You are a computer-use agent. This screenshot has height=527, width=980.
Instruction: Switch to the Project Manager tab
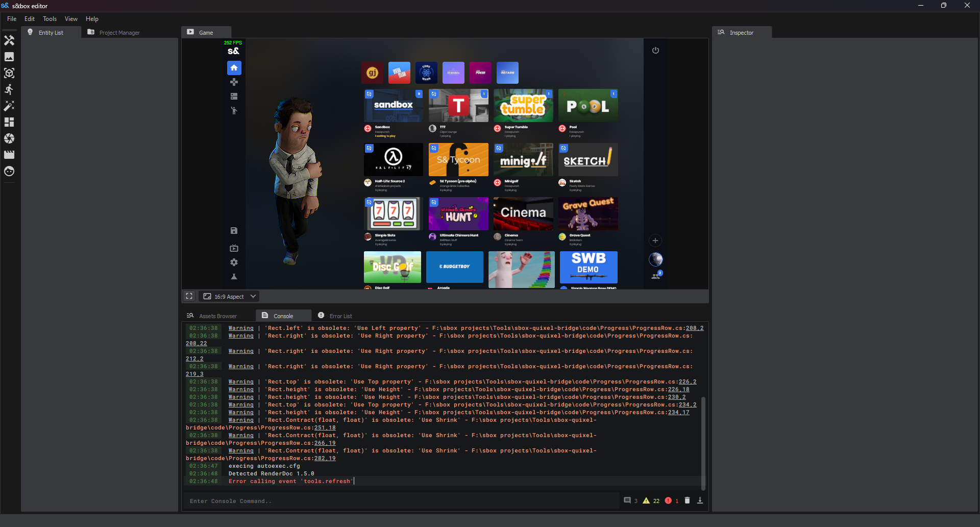coord(118,32)
